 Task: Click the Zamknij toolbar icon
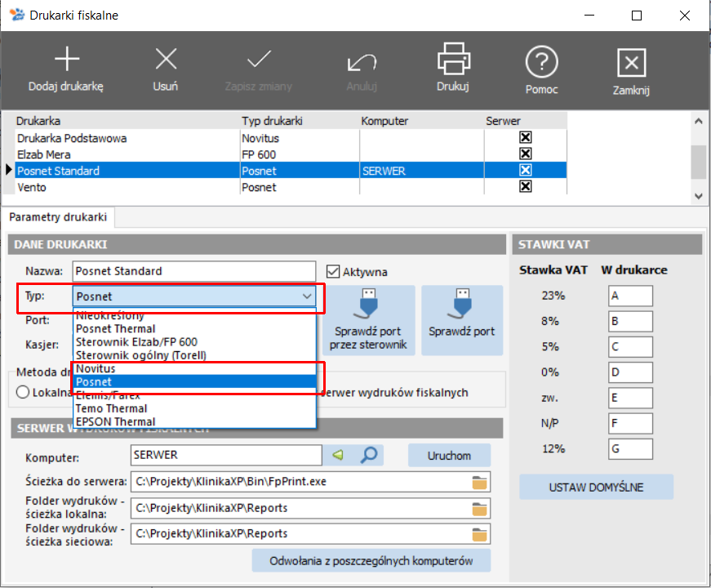pyautogui.click(x=631, y=63)
